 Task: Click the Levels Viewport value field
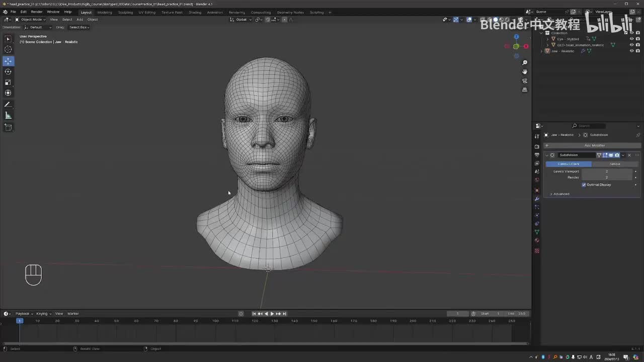coord(606,171)
